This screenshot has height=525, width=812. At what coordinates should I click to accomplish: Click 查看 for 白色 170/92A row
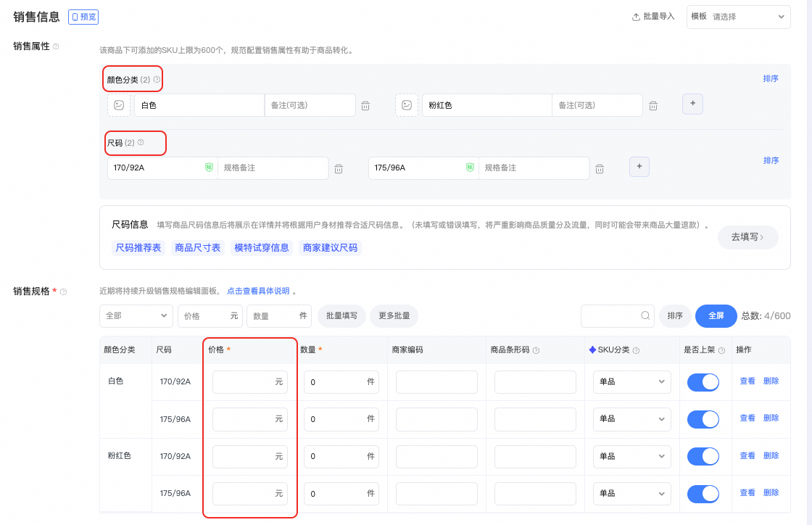[x=747, y=381]
